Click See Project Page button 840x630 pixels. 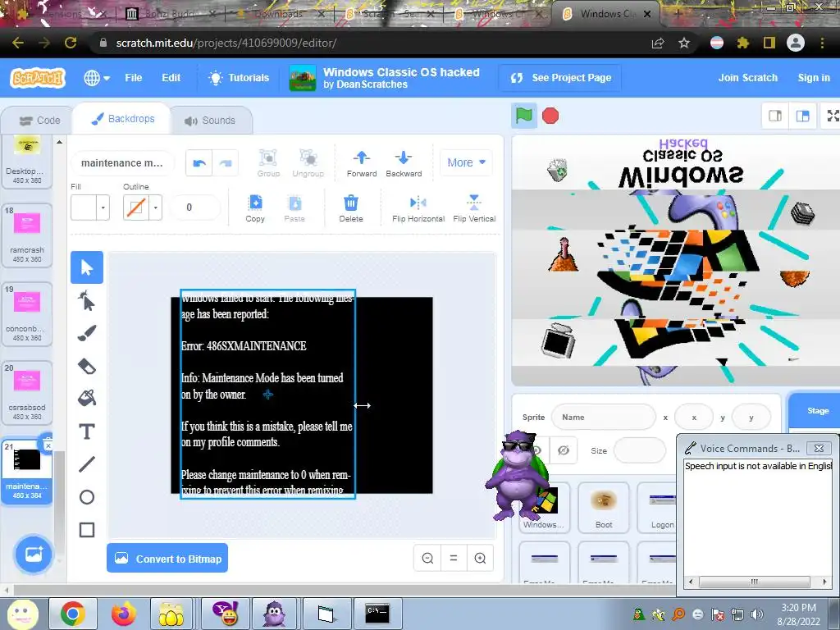click(x=560, y=78)
